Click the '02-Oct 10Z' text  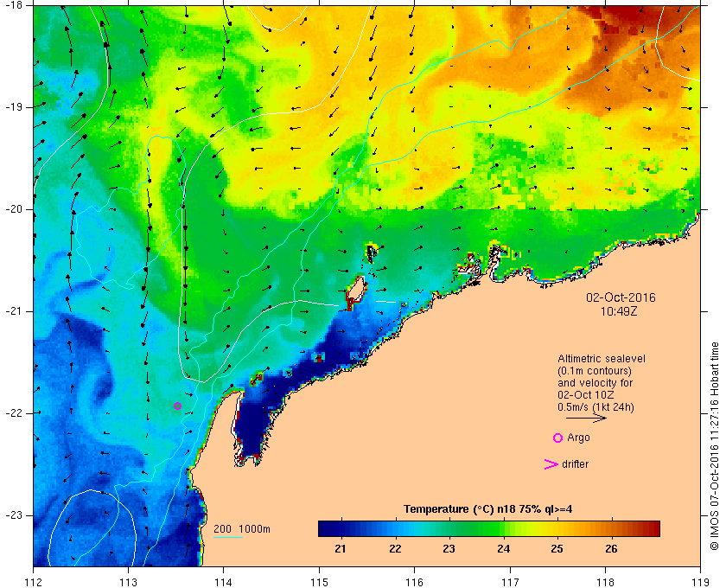585,395
